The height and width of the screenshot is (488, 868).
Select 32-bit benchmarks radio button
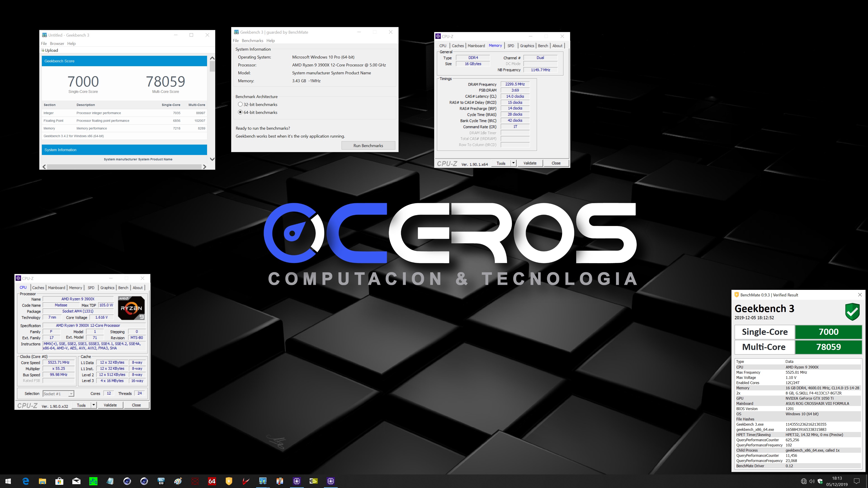[x=240, y=104]
